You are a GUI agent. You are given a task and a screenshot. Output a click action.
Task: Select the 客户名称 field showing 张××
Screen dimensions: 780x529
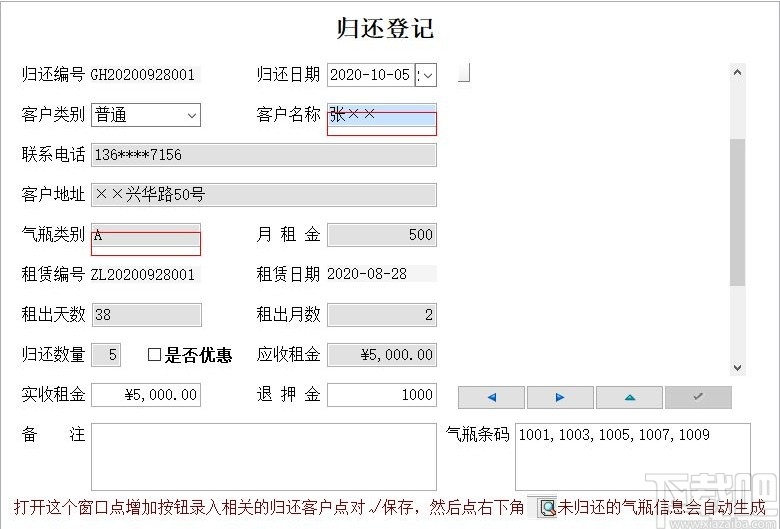(x=382, y=115)
